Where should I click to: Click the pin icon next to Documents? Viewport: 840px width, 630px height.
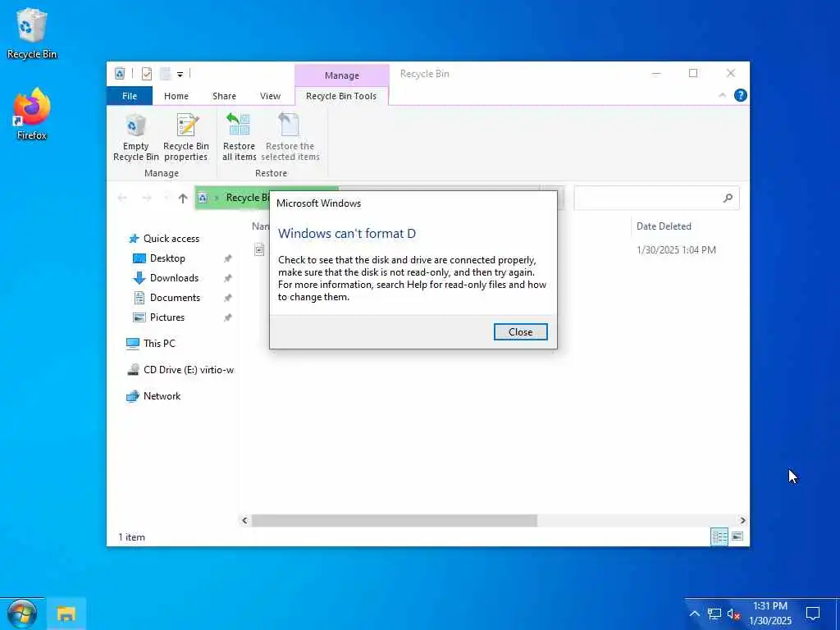click(x=228, y=298)
